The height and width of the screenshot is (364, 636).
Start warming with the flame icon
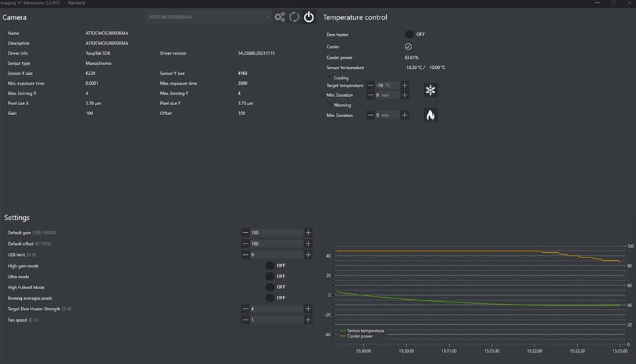coord(431,115)
